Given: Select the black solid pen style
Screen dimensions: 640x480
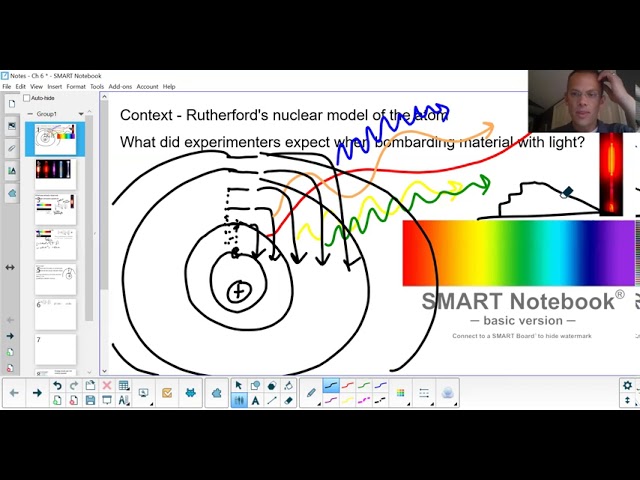Looking at the screenshot, I should tap(331, 385).
